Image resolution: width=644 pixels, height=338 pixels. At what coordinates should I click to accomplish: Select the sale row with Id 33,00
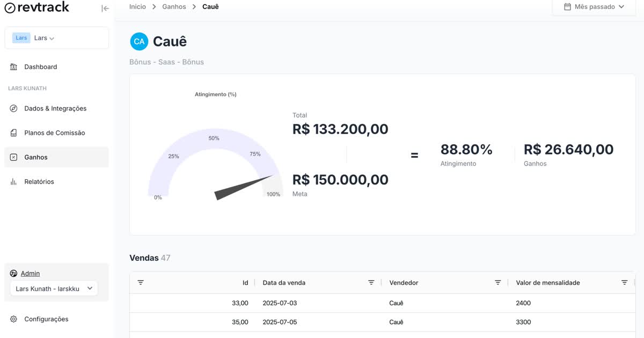pyautogui.click(x=382, y=303)
